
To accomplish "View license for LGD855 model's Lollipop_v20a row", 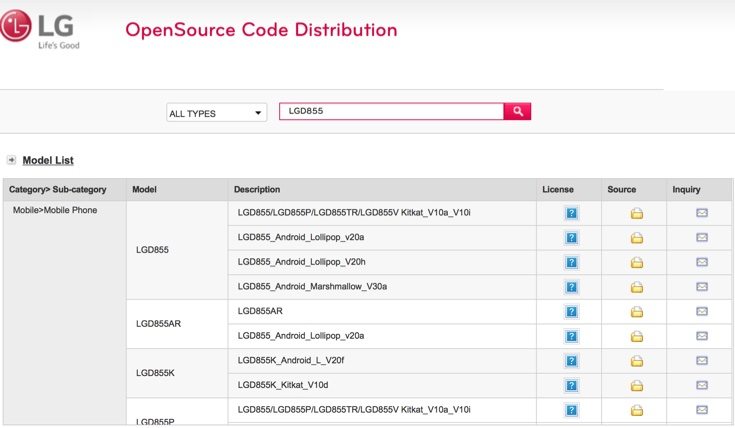I will pyautogui.click(x=571, y=238).
